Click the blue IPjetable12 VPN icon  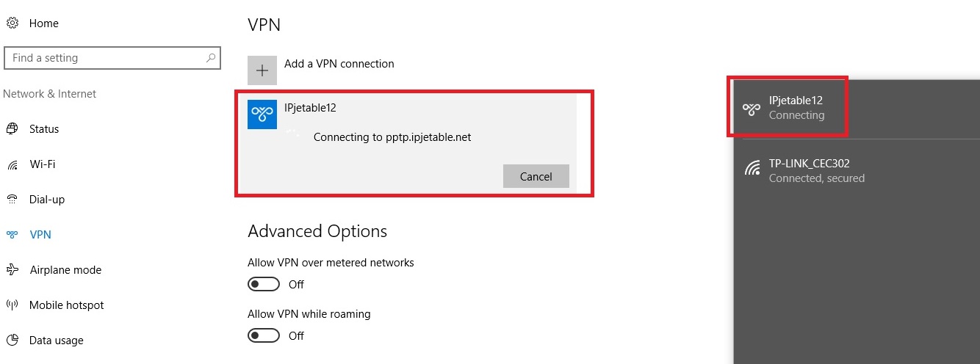[262, 114]
